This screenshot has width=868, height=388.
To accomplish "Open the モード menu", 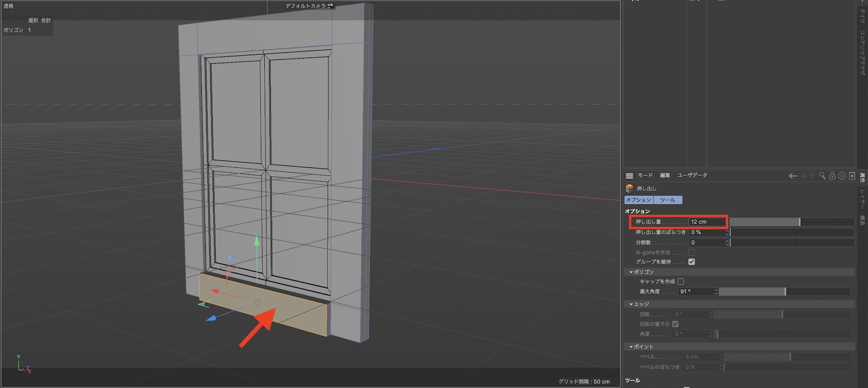I will 645,176.
